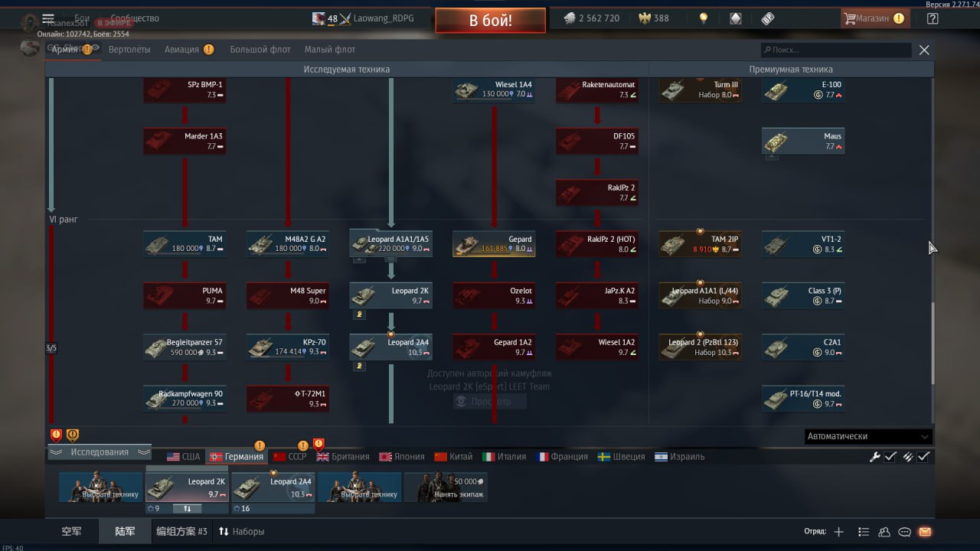Select the Begleitpanzer 57 card in tree

point(185,347)
